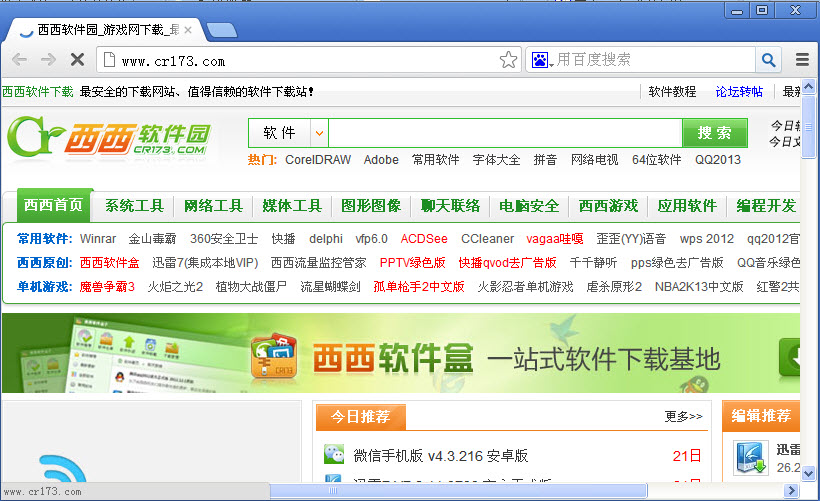Open the Baidu search engine selector icon
Viewport: 820px width, 501px height.
coord(542,60)
